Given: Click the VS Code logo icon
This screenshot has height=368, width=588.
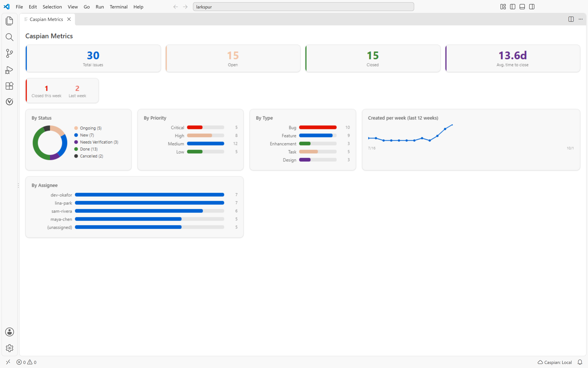Looking at the screenshot, I should (7, 7).
